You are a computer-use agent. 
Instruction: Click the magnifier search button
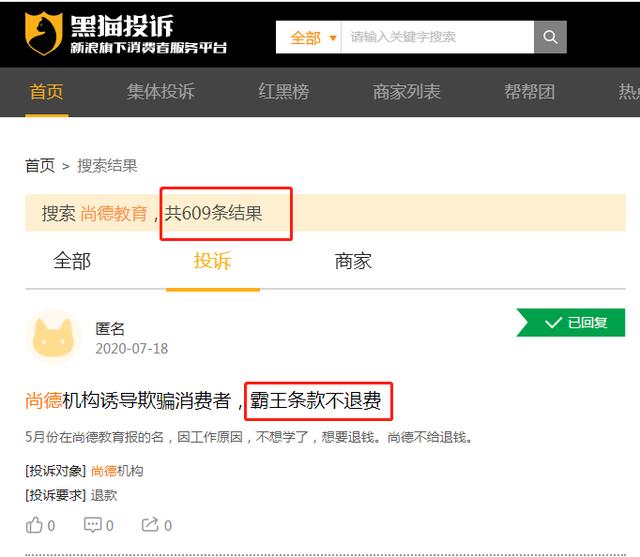[x=550, y=37]
